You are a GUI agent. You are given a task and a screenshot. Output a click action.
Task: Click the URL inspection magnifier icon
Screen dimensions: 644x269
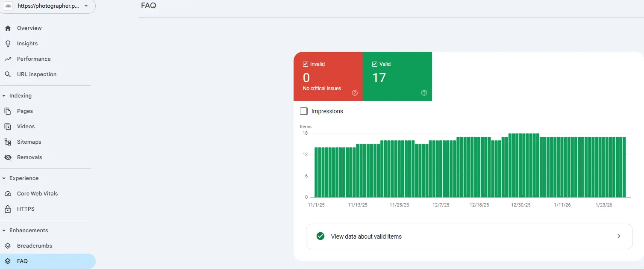[x=9, y=74]
